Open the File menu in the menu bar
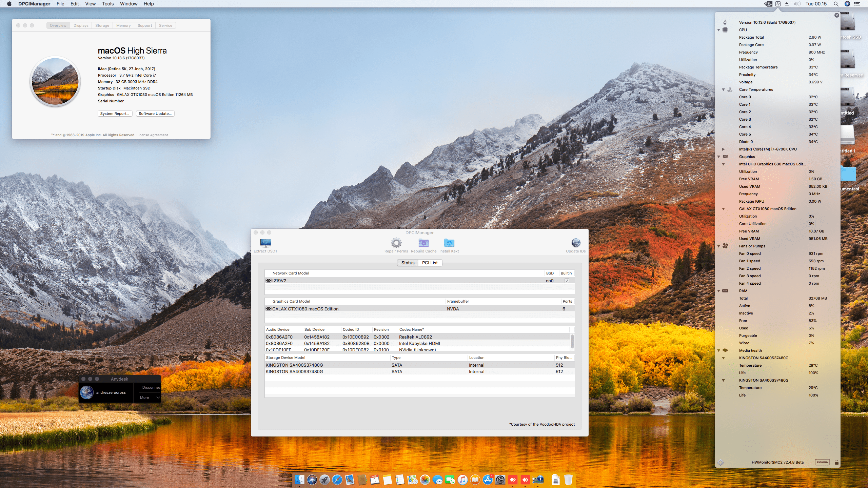 [60, 4]
